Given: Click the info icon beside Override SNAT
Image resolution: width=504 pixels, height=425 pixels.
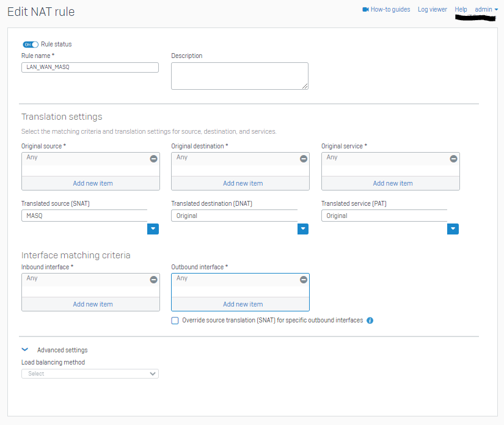Looking at the screenshot, I should pos(370,320).
